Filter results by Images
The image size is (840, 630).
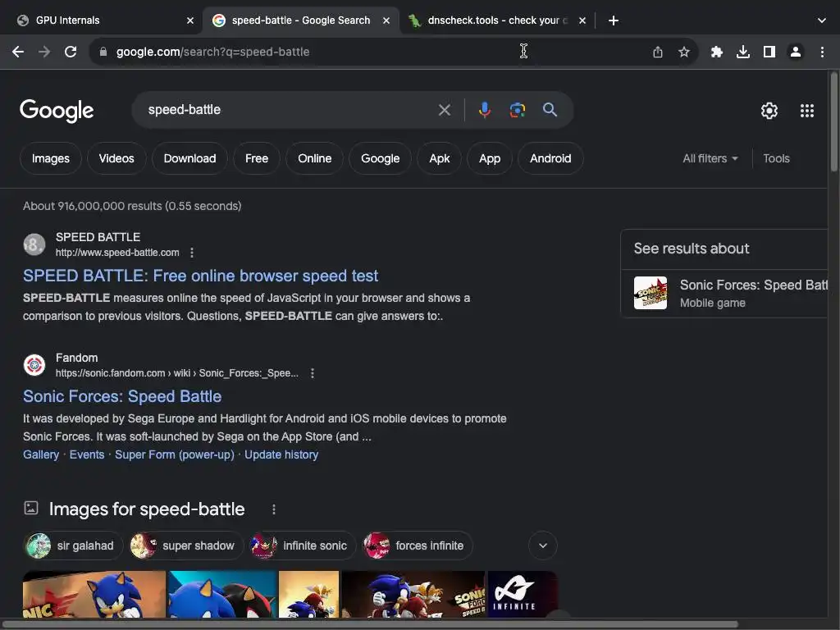click(50, 158)
